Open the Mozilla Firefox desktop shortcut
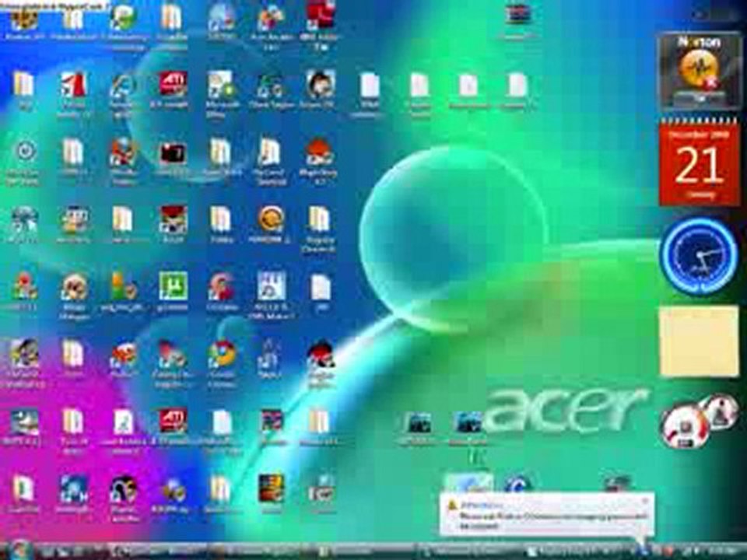The image size is (747, 560). pos(123,161)
